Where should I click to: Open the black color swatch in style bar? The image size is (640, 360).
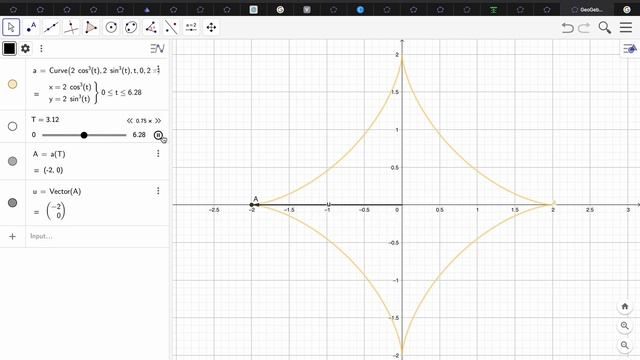coord(9,49)
